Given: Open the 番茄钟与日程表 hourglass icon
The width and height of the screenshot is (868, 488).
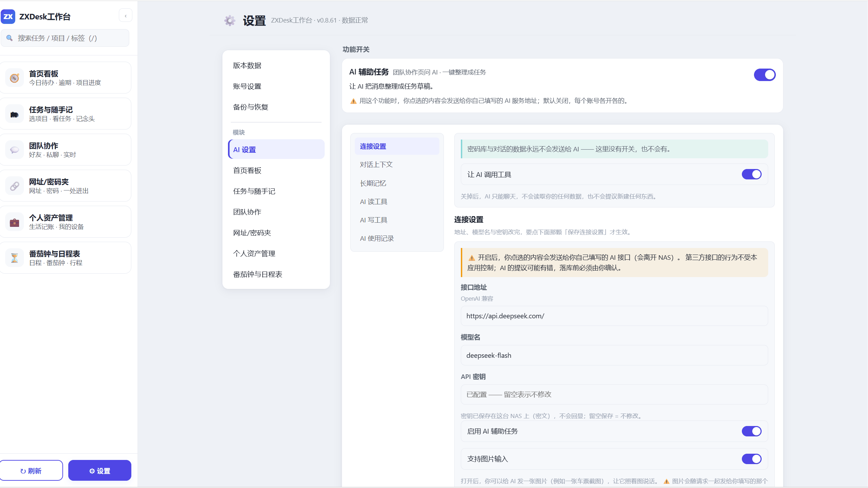Looking at the screenshot, I should [14, 258].
